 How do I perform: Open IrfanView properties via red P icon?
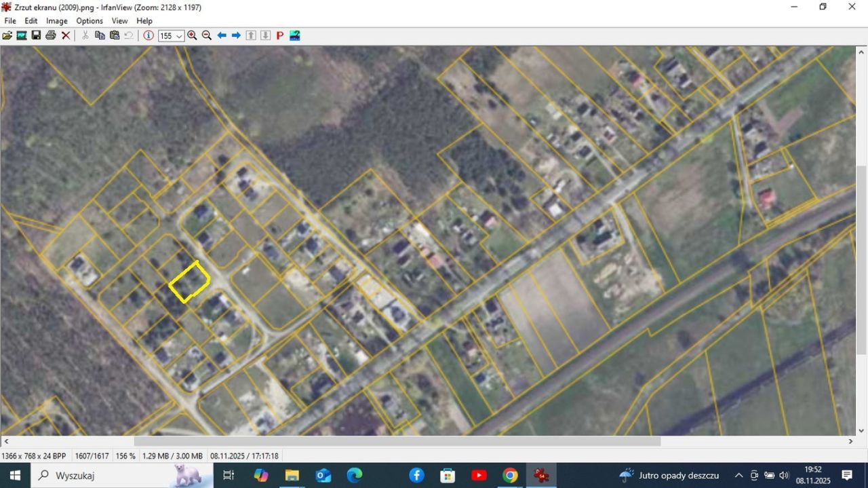coord(279,35)
